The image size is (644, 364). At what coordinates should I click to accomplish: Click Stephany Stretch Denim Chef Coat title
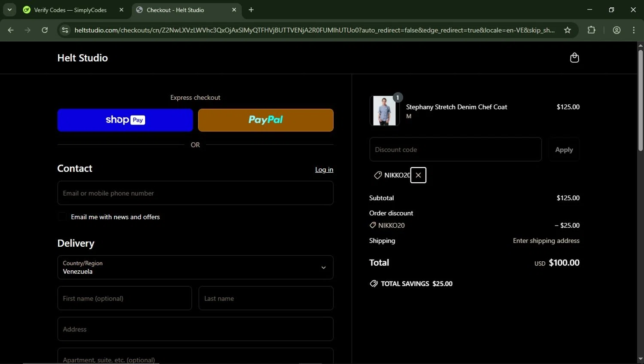tap(456, 107)
